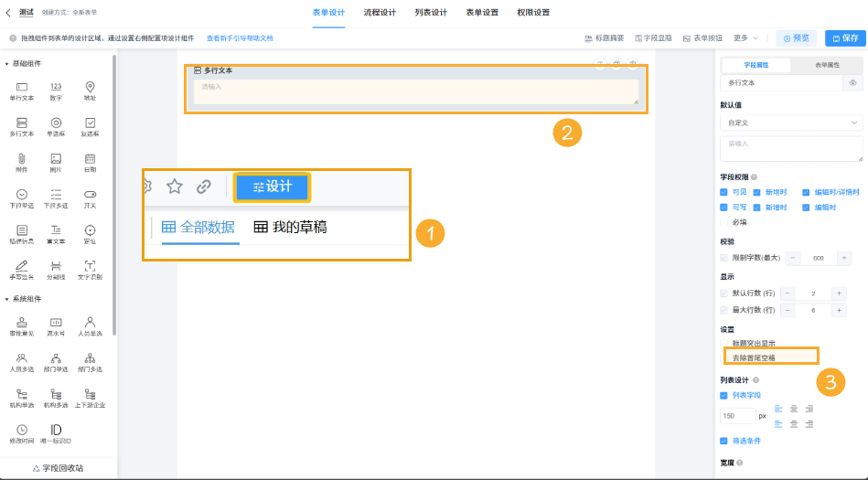
Task: Toggle the 列表字段 checkbox
Action: [x=723, y=395]
